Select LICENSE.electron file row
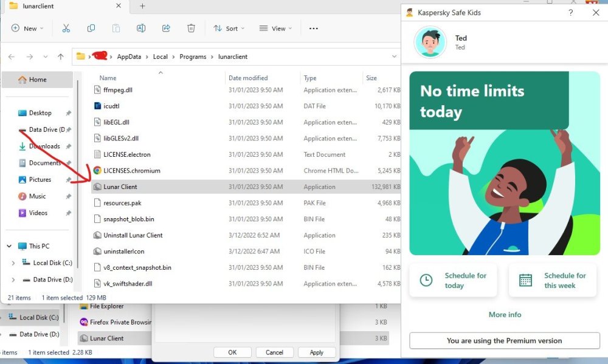The image size is (608, 364). pos(247,154)
